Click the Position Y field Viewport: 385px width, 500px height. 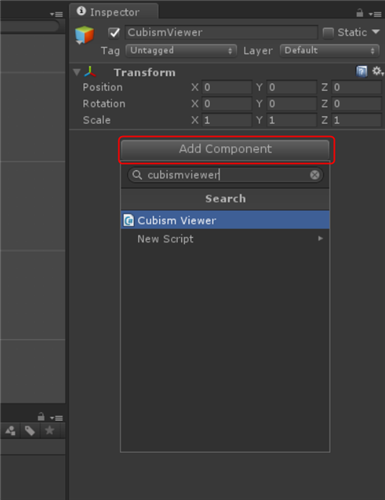coord(292,87)
